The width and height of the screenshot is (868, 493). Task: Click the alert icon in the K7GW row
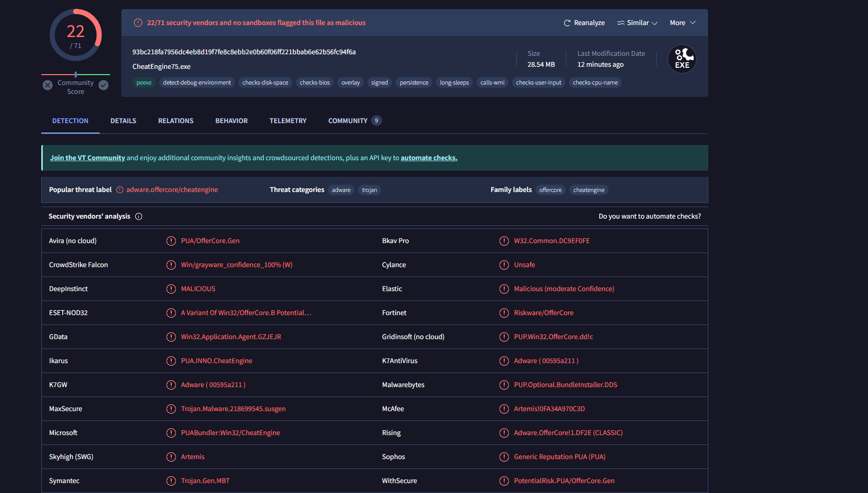[x=171, y=385]
